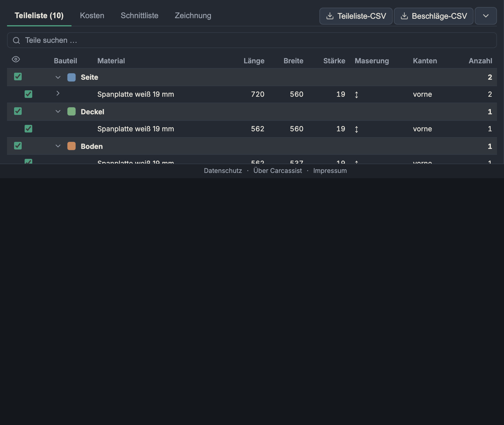The width and height of the screenshot is (504, 425).
Task: Open the Datenschutz footer link
Action: [x=223, y=171]
